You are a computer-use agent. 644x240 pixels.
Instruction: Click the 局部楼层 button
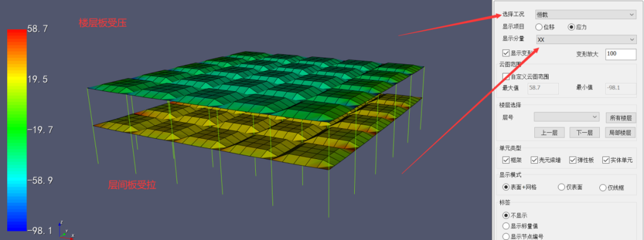point(621,133)
